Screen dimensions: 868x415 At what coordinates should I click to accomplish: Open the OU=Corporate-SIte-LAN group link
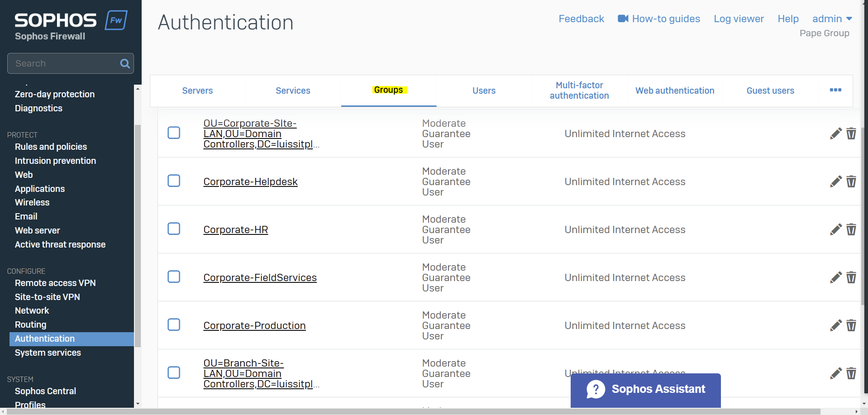point(261,134)
